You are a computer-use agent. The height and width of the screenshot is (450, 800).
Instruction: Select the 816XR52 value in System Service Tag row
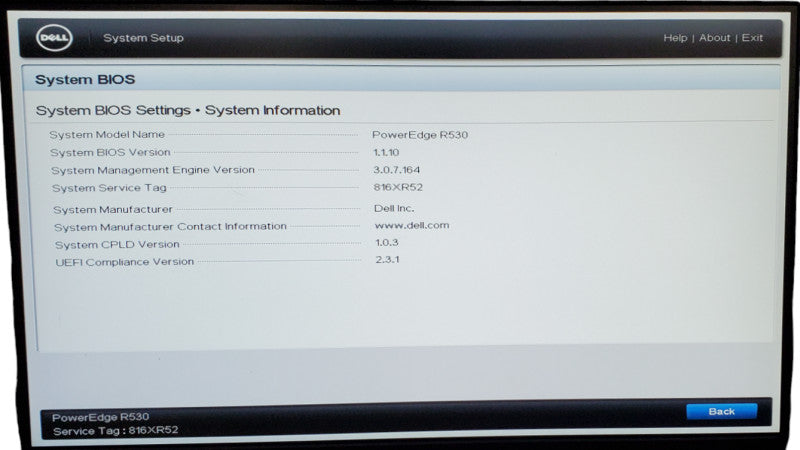click(398, 187)
